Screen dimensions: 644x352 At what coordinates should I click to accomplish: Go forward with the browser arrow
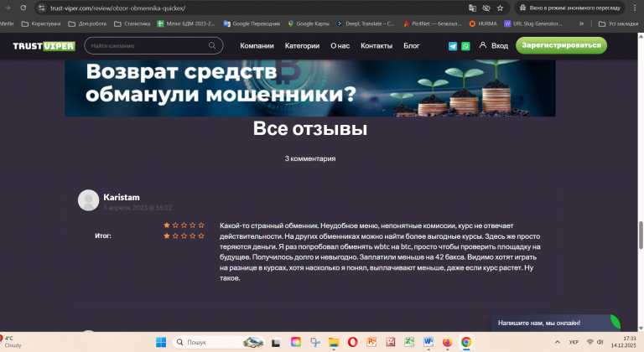point(8,8)
